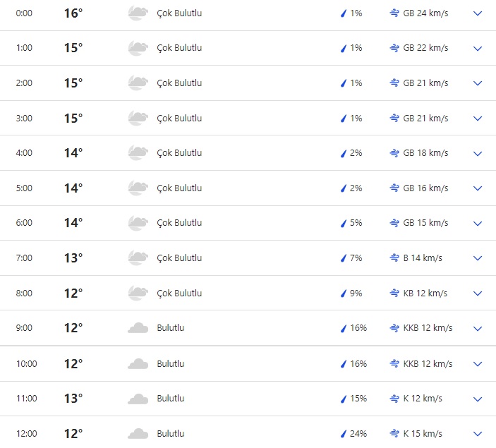Click the mostly cloudy icon at 0:00
496x448 pixels.
click(138, 13)
